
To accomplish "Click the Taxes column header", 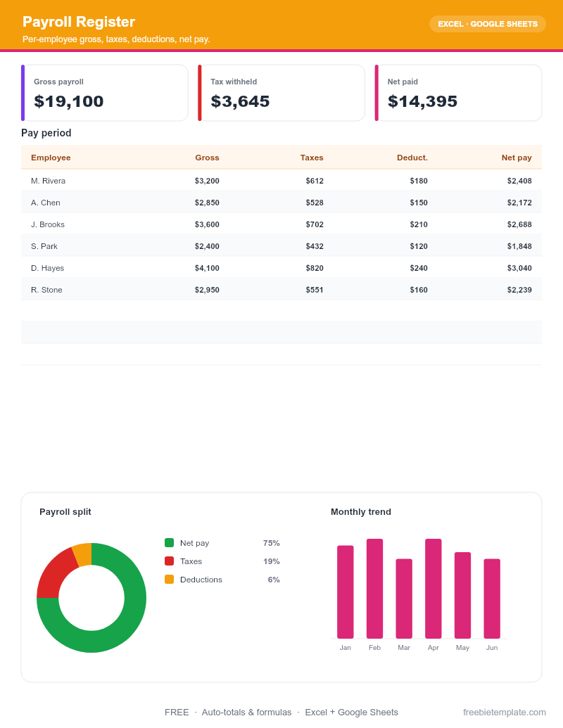I will 312,158.
